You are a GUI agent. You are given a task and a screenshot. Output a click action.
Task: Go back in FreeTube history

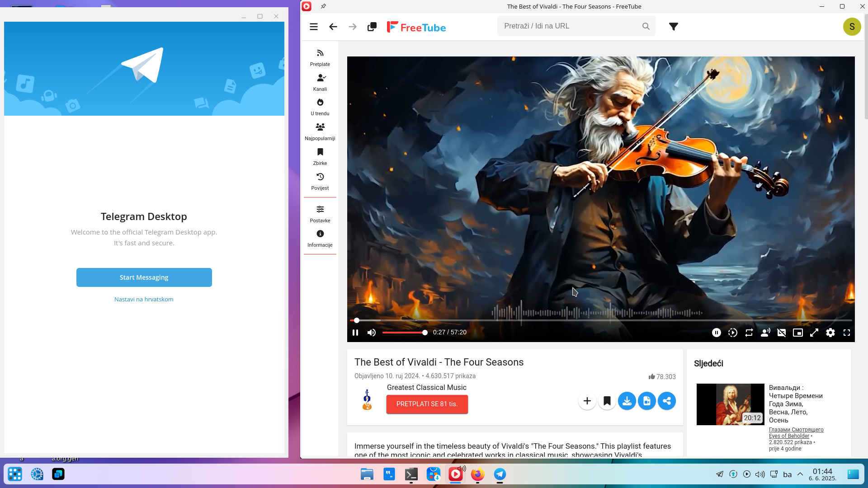[x=333, y=27]
